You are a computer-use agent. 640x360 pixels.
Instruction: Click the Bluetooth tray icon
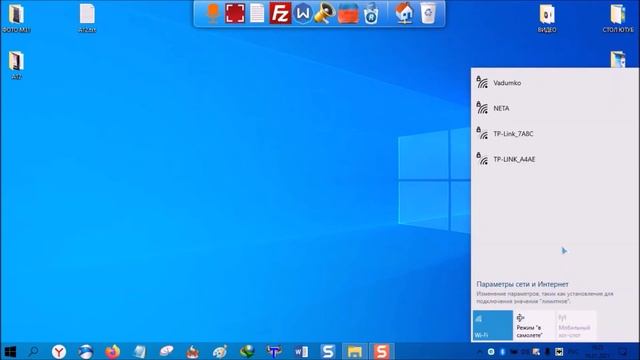pyautogui.click(x=502, y=351)
